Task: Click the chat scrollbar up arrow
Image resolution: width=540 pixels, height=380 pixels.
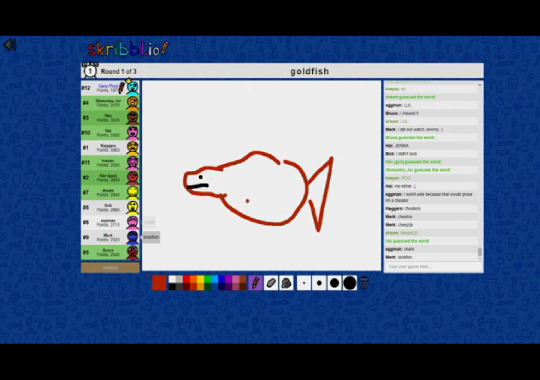Action: pyautogui.click(x=480, y=84)
